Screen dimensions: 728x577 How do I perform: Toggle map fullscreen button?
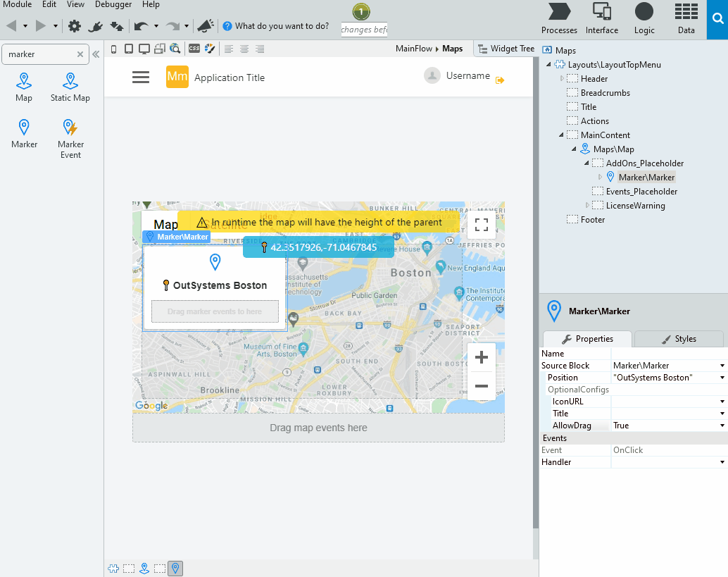(482, 225)
